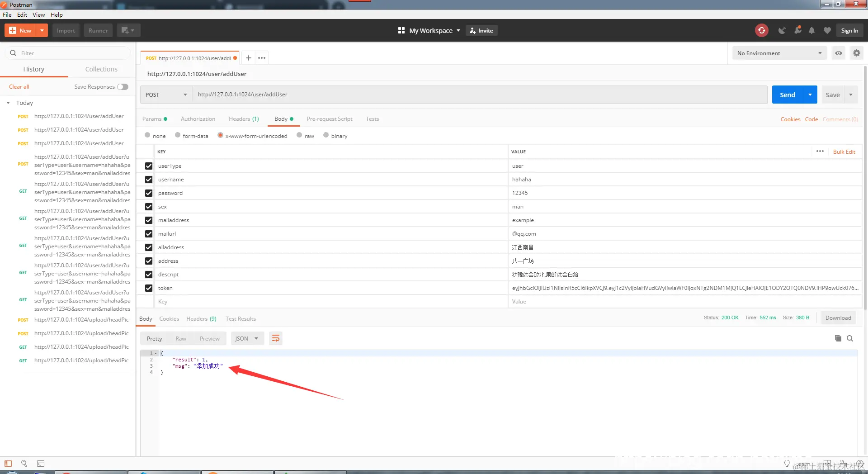Click the Bootcamp lightbulb icon in bottom bar

787,464
